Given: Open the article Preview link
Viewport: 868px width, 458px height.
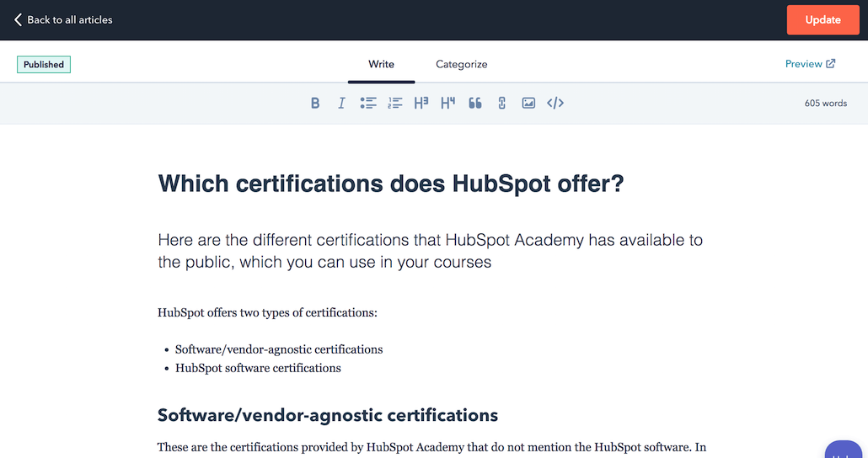Looking at the screenshot, I should tap(810, 64).
